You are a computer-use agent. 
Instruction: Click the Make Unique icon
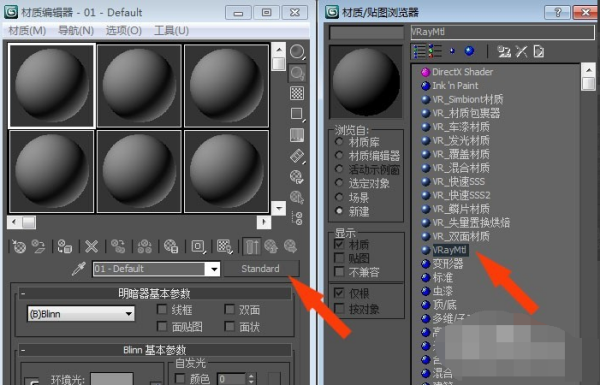[x=145, y=246]
